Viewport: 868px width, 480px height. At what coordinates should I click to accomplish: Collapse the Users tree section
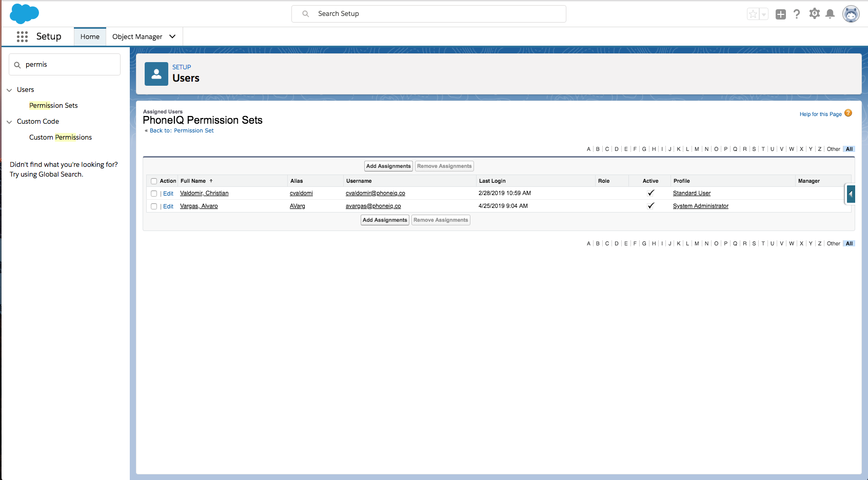[x=9, y=90]
